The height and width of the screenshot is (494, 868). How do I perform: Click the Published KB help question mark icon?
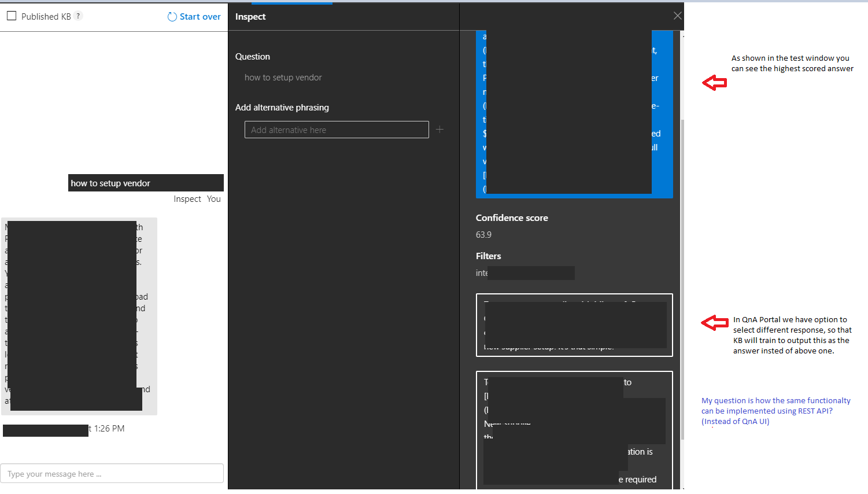click(x=78, y=16)
